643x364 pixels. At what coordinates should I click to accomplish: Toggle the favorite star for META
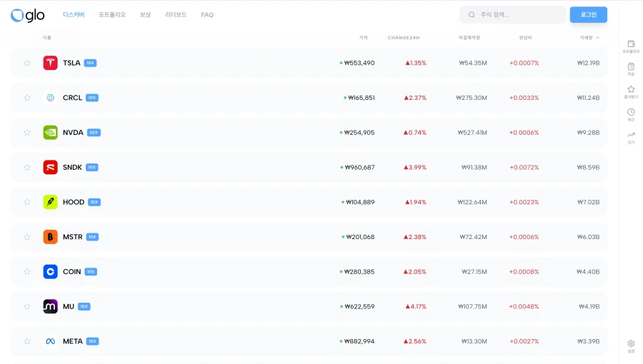tap(27, 341)
